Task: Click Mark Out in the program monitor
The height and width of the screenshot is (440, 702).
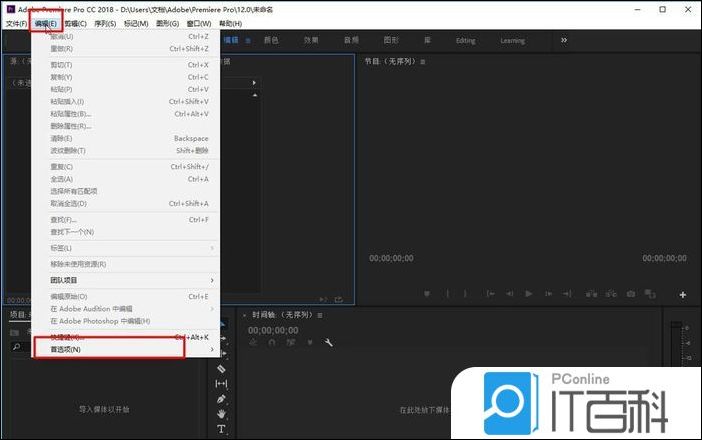Action: [465, 294]
